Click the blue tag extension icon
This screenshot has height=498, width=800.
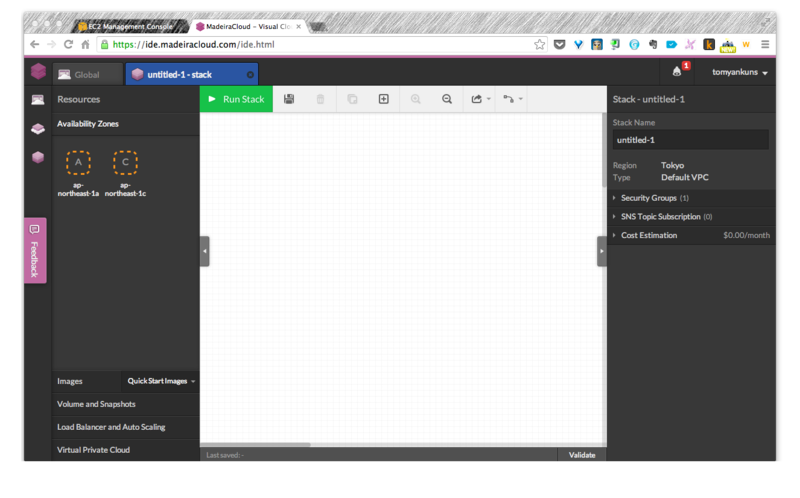point(671,44)
